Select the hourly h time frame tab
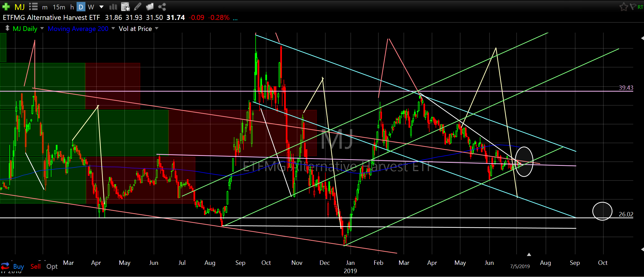This screenshot has height=277, width=644. [72, 7]
